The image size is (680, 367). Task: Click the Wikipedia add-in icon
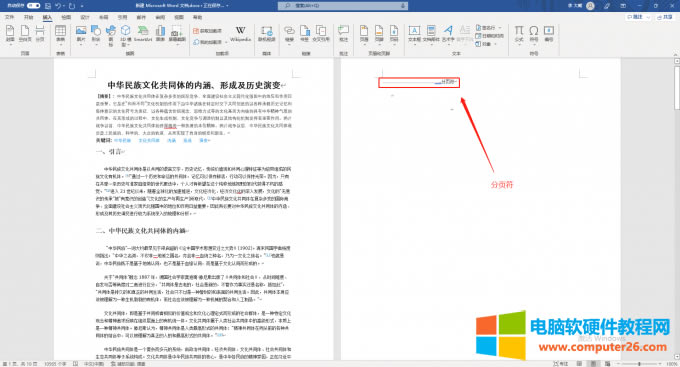coord(240,33)
